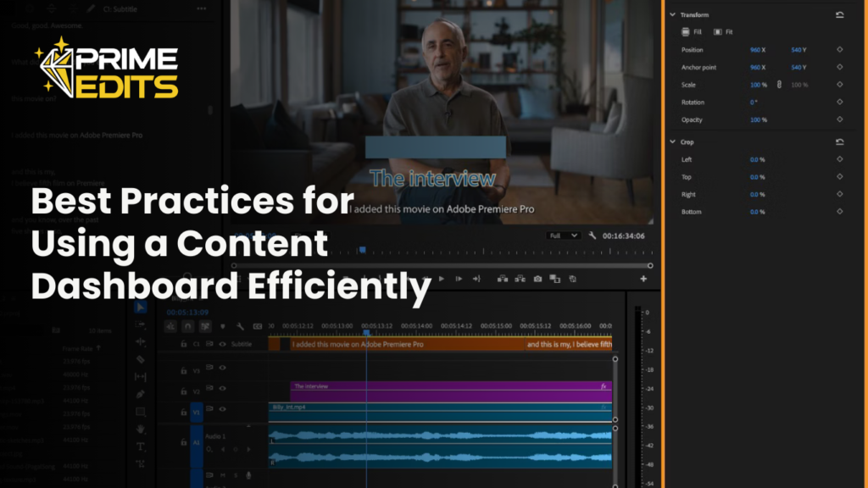Click the Fit button under Transform
This screenshot has height=488, width=868.
point(723,32)
